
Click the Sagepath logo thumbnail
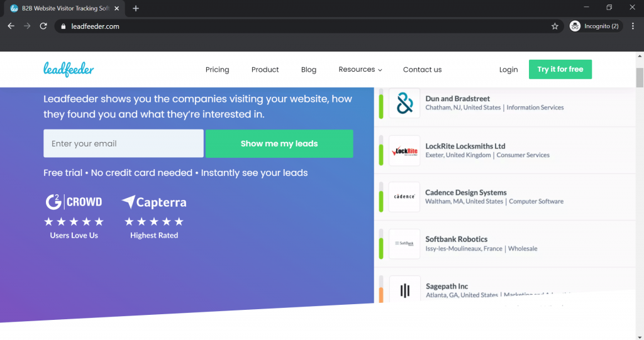point(404,290)
